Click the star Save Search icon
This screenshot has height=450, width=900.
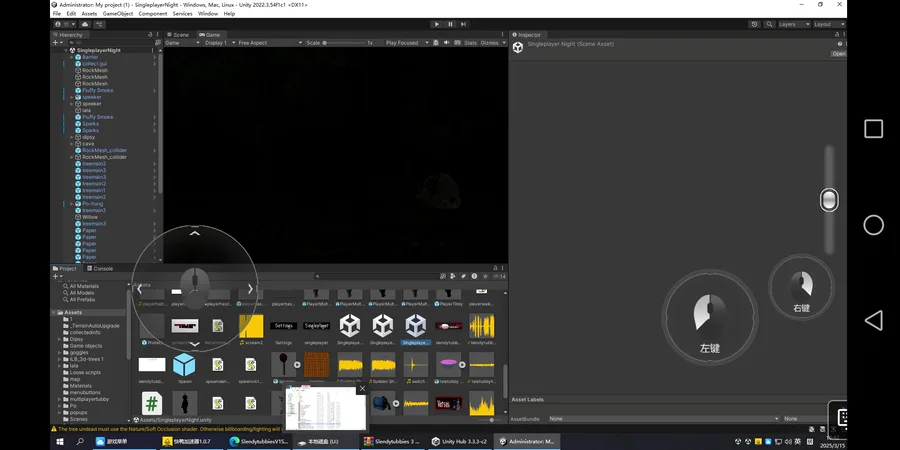point(485,276)
